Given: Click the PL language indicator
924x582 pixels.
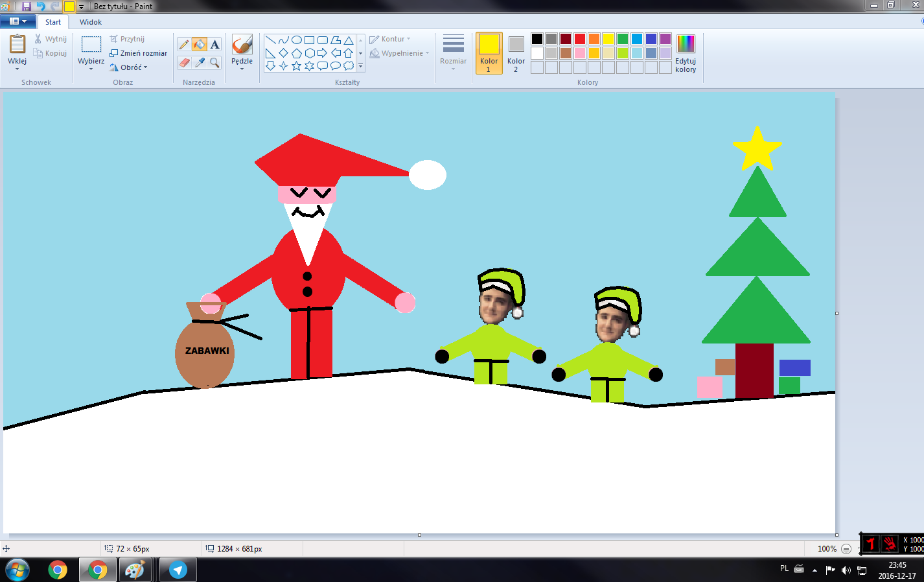Looking at the screenshot, I should (784, 568).
